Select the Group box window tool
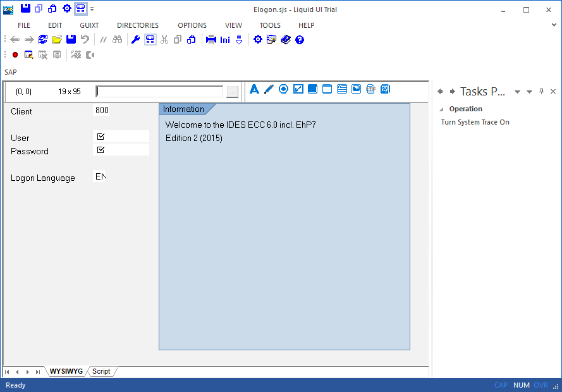Image resolution: width=562 pixels, height=392 pixels. click(327, 89)
